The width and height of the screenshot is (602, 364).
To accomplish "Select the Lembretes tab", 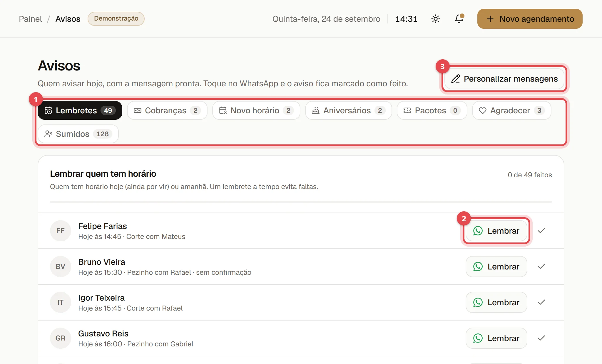I will tap(80, 110).
